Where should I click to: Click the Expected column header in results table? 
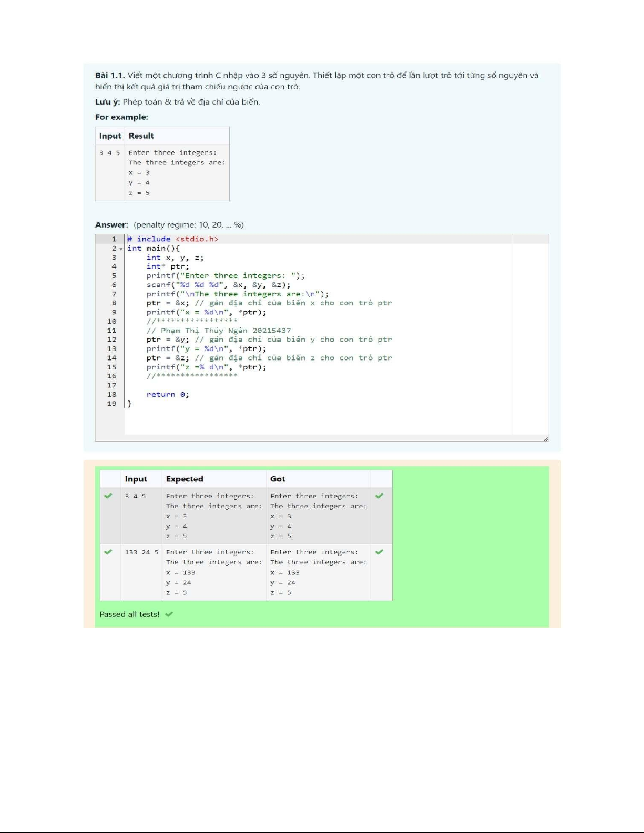(185, 479)
